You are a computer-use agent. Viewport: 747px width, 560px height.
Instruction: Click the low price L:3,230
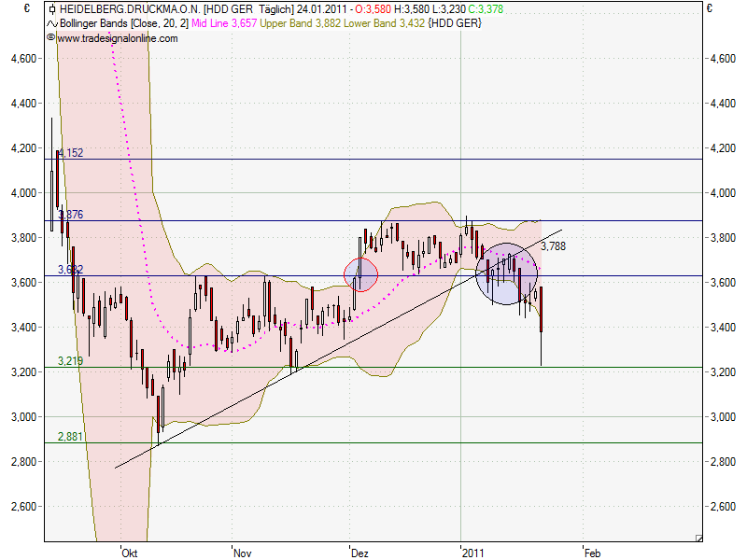(449, 9)
